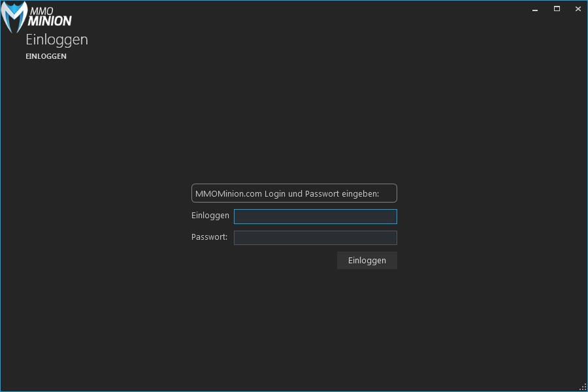Maximize the MMO Minion window
588x392 pixels.
coord(557,9)
